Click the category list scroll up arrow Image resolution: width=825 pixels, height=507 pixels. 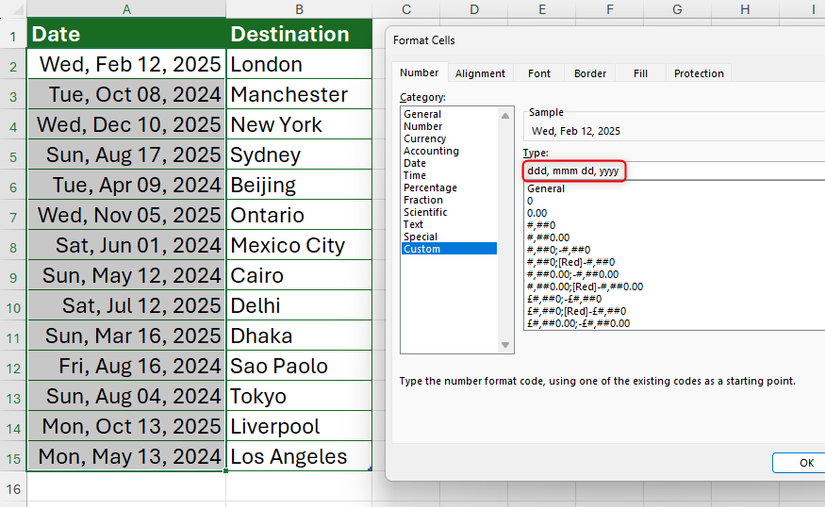pyautogui.click(x=505, y=115)
